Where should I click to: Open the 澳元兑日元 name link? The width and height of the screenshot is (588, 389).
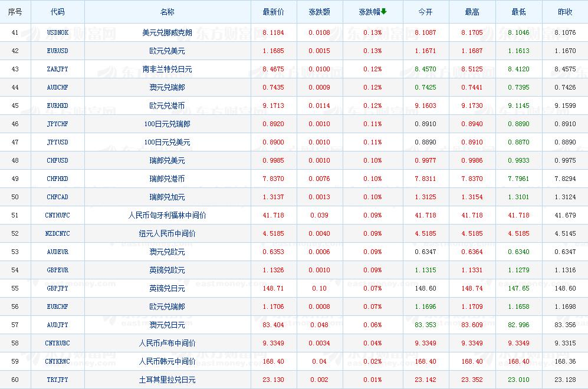[167, 325]
